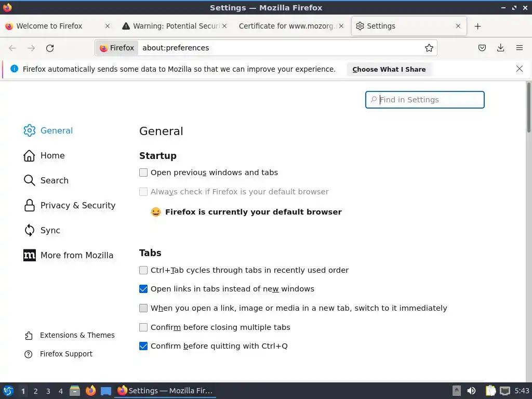The height and width of the screenshot is (399, 532).
Task: Open Home settings category
Action: click(52, 155)
